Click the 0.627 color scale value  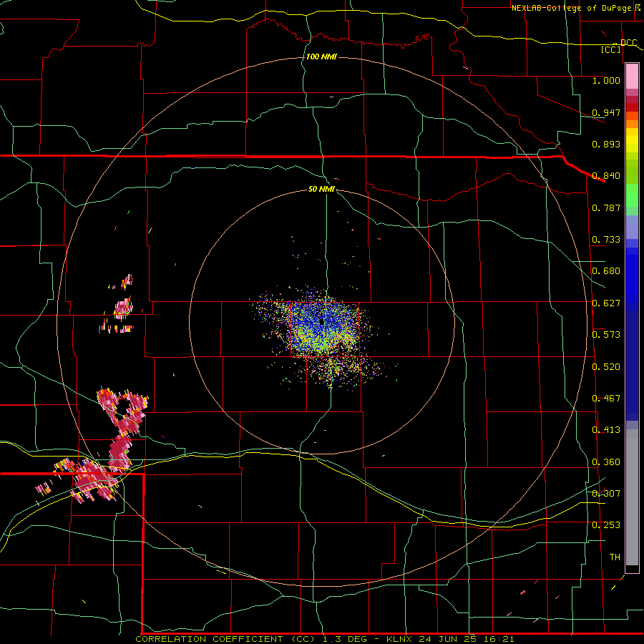[606, 303]
